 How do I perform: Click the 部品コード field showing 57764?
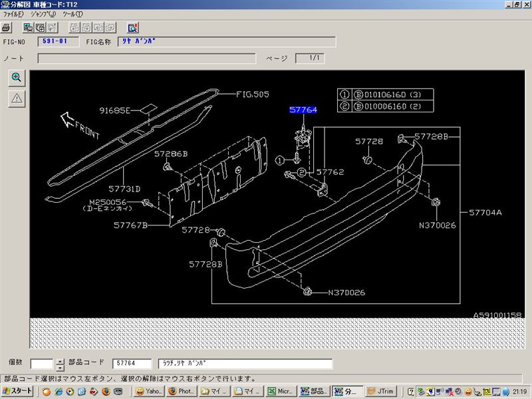point(132,364)
